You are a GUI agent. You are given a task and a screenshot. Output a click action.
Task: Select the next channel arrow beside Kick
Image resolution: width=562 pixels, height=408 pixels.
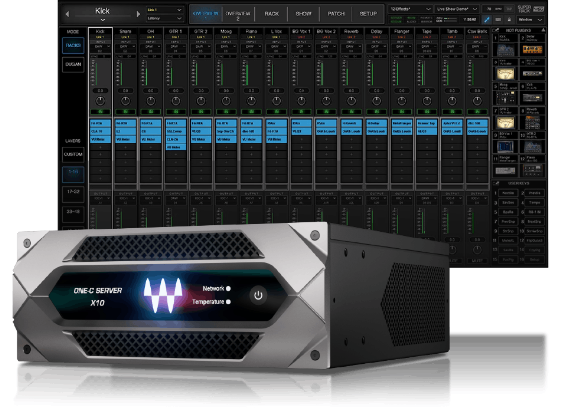138,14
